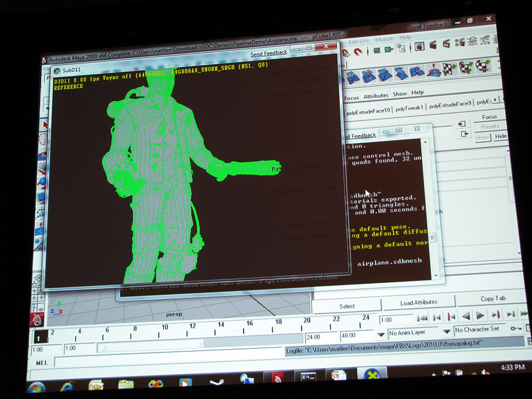Click the blue triangulated mesh shelf icon

384,75
